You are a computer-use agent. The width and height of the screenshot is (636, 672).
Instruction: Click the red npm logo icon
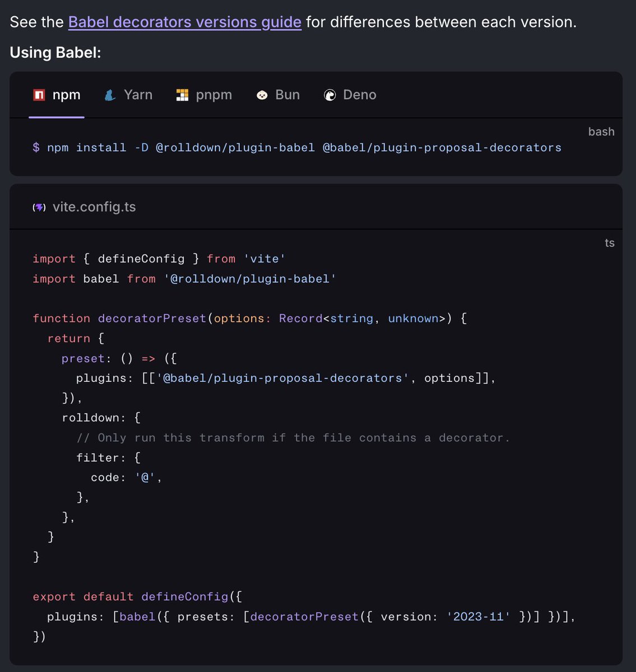(x=39, y=95)
